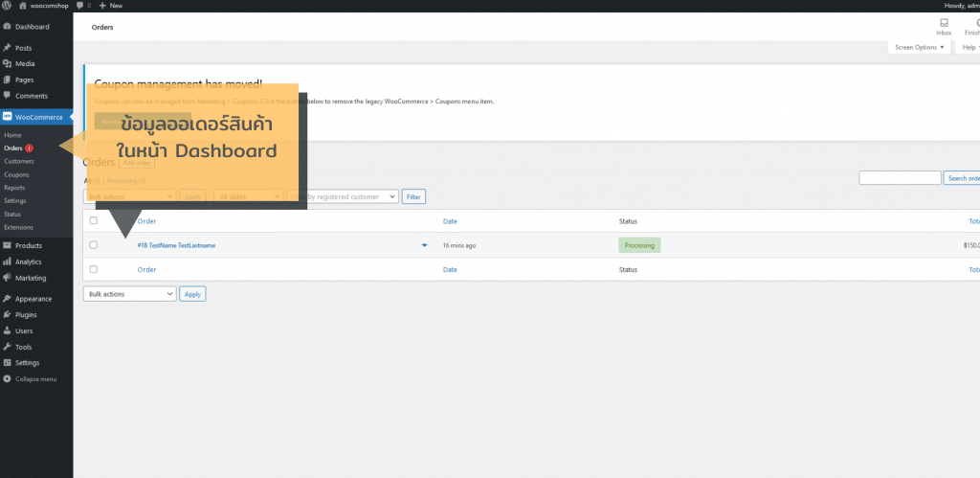Click the WordPress logo icon
Image resolution: width=980 pixels, height=478 pixels.
click(x=8, y=6)
